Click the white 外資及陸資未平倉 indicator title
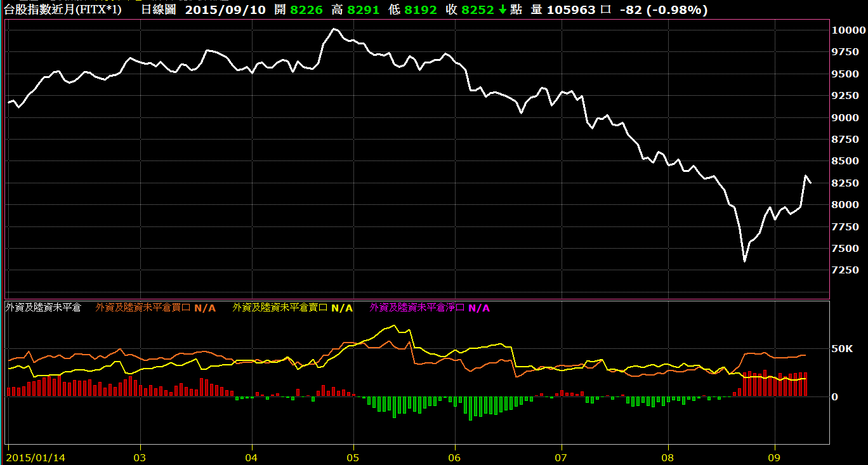Screen dimensions: 868x465 43,308
